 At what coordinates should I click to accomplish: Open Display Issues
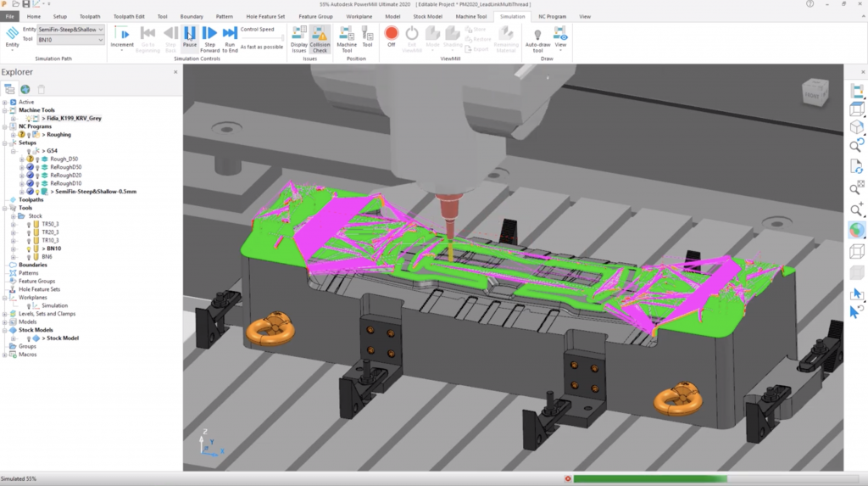pos(299,39)
